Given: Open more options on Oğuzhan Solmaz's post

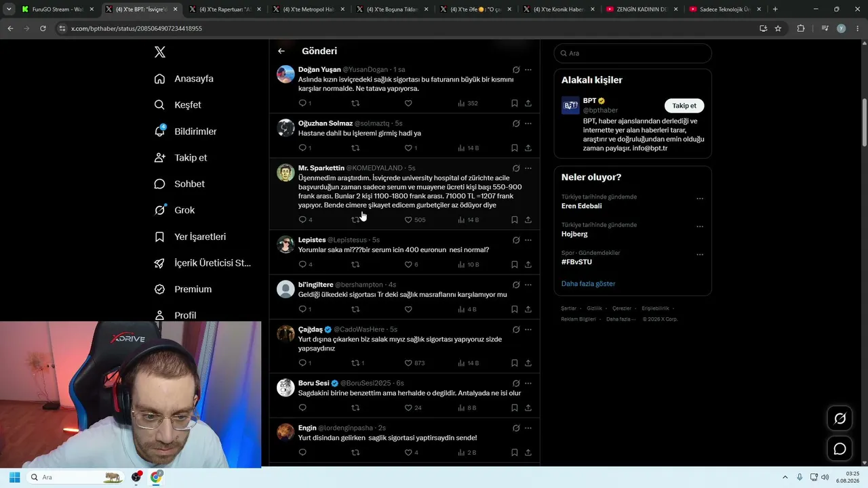Looking at the screenshot, I should pos(528,123).
